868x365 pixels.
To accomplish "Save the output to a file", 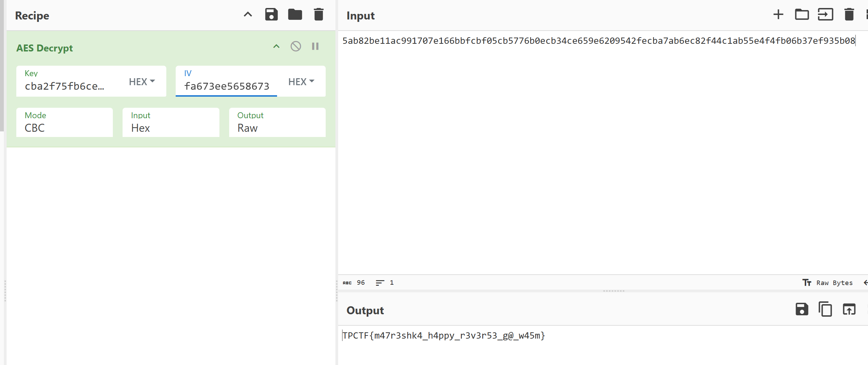I will (802, 309).
